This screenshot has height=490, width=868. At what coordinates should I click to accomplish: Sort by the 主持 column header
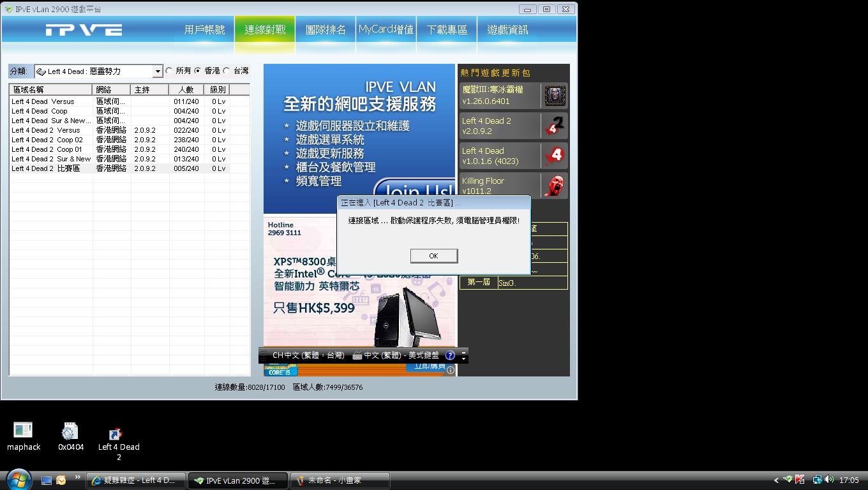tap(150, 89)
